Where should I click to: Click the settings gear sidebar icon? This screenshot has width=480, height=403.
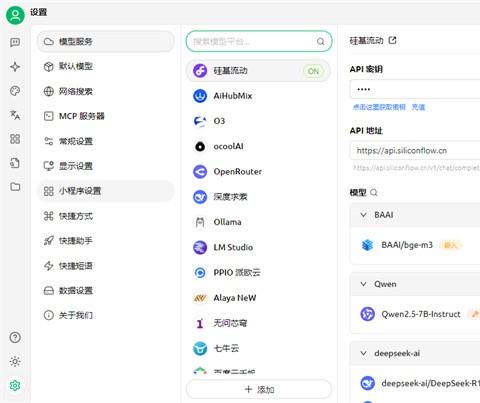point(15,386)
